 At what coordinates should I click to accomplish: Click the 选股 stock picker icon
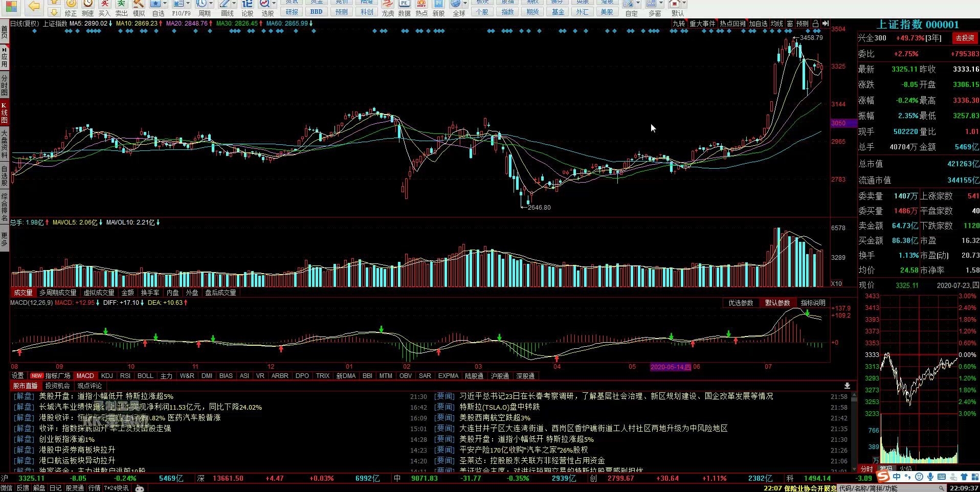tap(265, 4)
